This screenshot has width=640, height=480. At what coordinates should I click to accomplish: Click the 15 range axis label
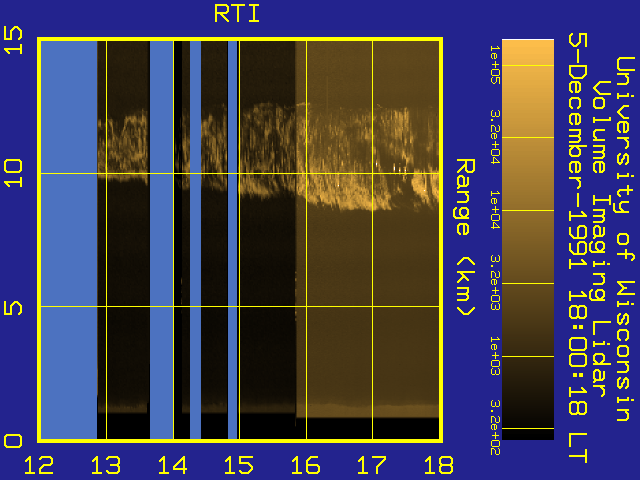[13, 40]
